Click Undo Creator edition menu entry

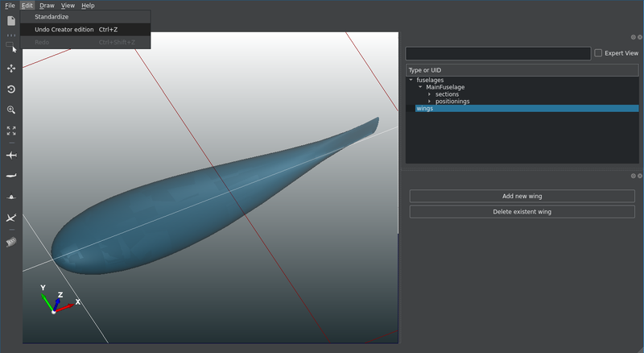(64, 30)
